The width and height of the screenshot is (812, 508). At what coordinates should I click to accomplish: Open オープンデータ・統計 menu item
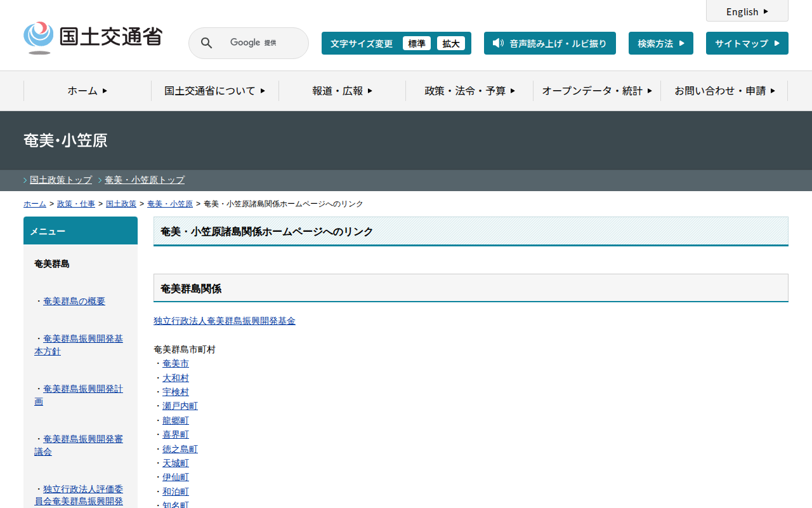point(596,91)
